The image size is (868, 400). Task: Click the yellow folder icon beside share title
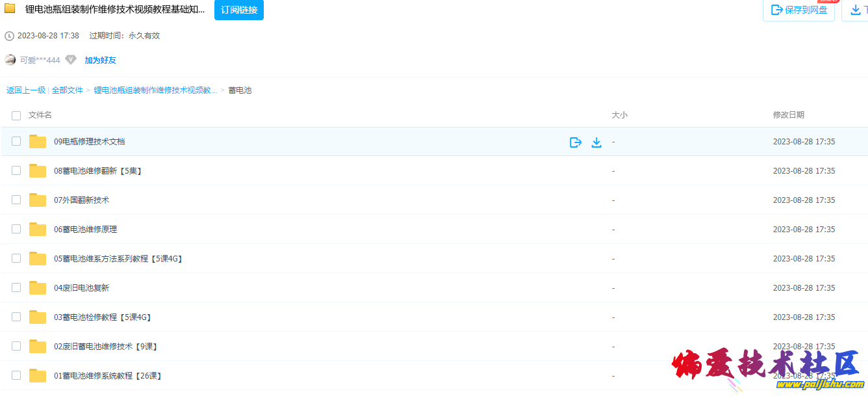10,9
